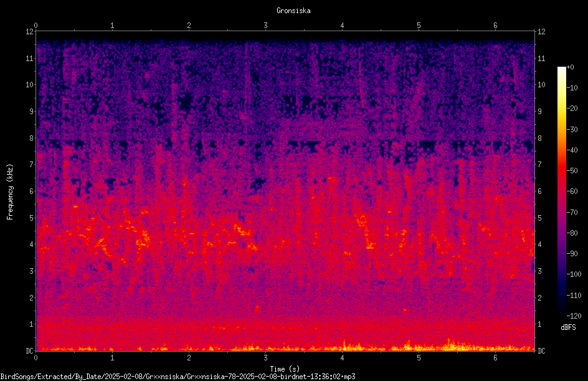Click the 3 kHz label on right axis
Screen dimensions: 588x381
539,271
